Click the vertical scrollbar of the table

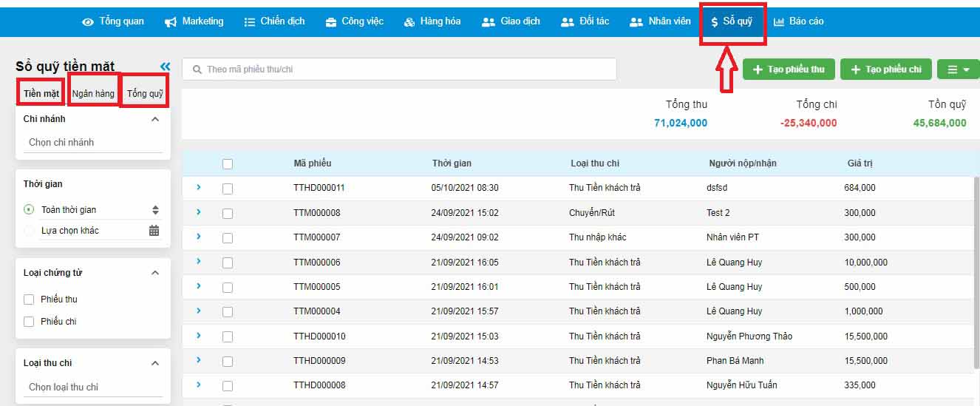(x=976, y=274)
